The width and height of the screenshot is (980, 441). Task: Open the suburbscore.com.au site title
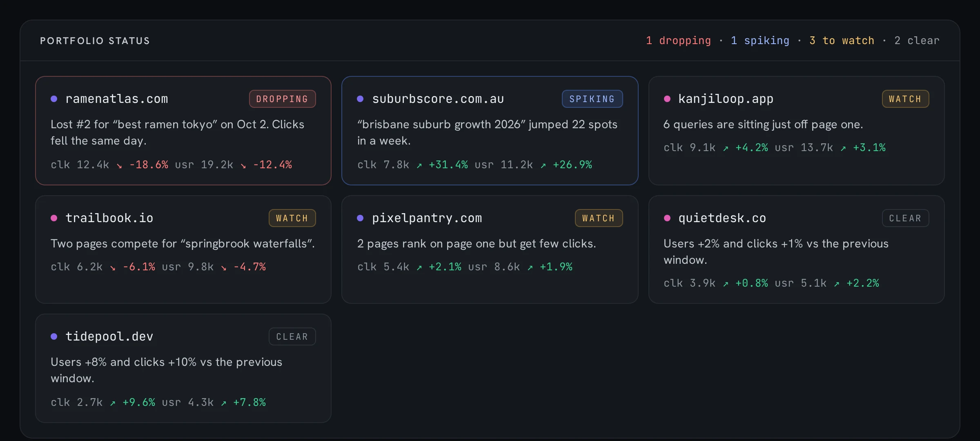[x=438, y=99]
